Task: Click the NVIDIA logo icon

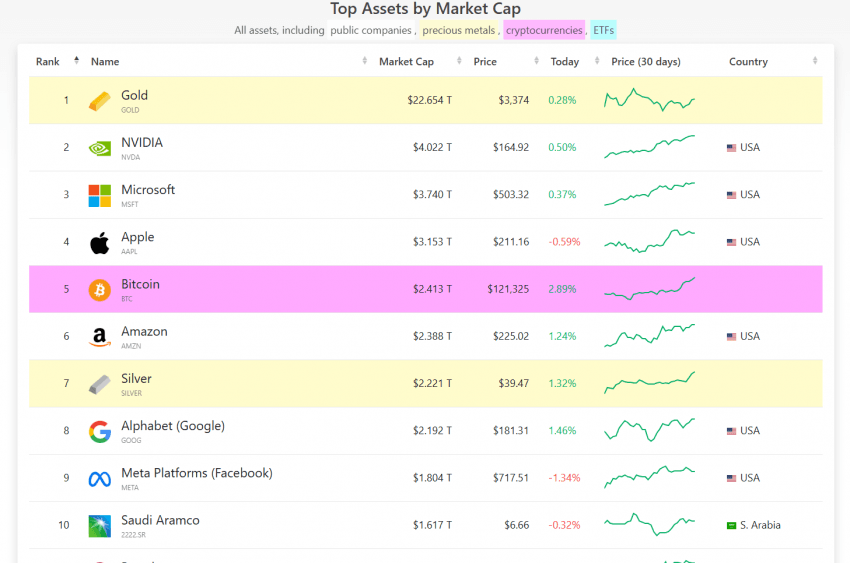Action: click(x=100, y=148)
